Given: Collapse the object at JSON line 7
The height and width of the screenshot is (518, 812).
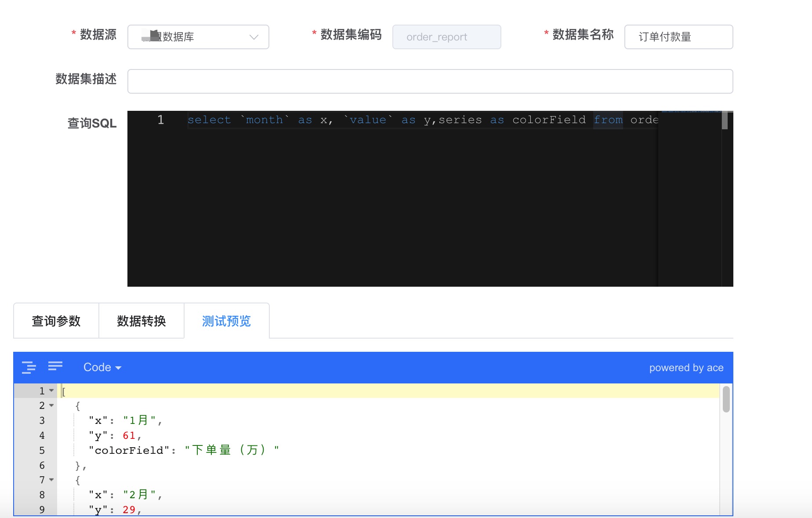Looking at the screenshot, I should (51, 480).
